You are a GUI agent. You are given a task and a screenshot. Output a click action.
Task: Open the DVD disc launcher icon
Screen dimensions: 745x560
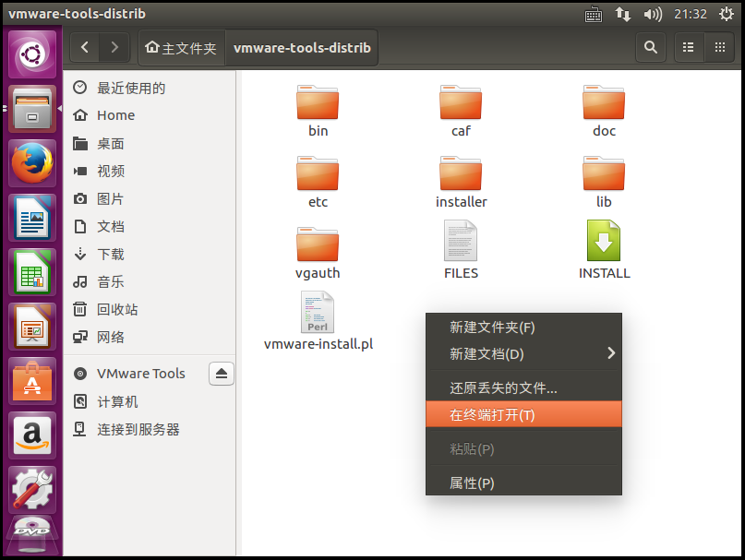(32, 536)
